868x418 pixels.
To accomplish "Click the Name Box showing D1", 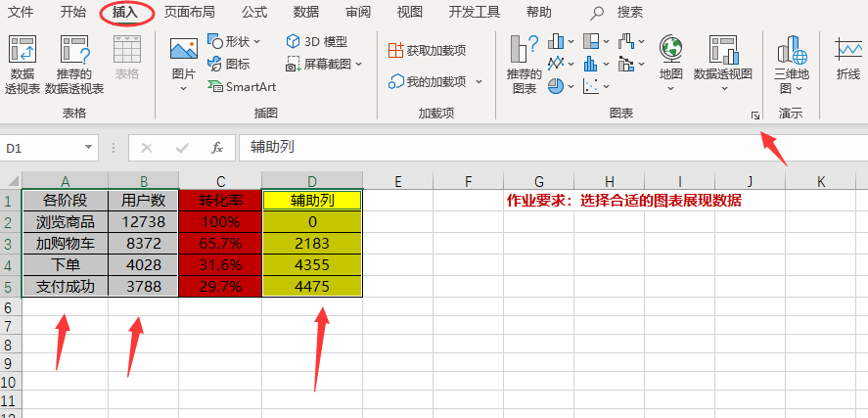I will [49, 148].
